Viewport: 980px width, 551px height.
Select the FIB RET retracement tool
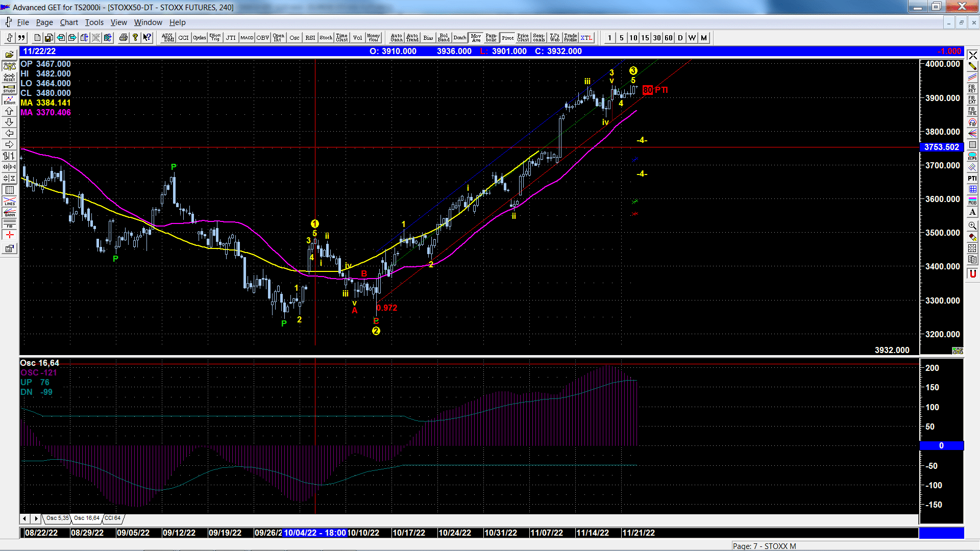coord(972,89)
